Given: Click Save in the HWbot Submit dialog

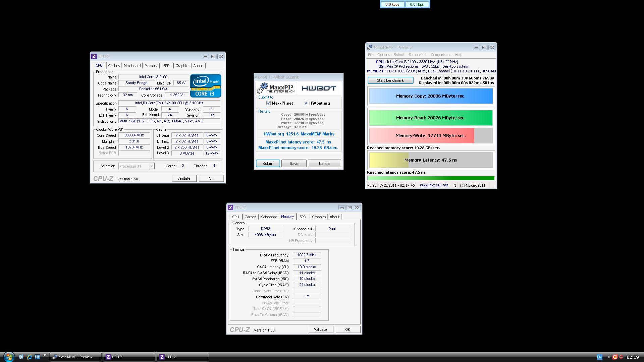Looking at the screenshot, I should [x=294, y=164].
